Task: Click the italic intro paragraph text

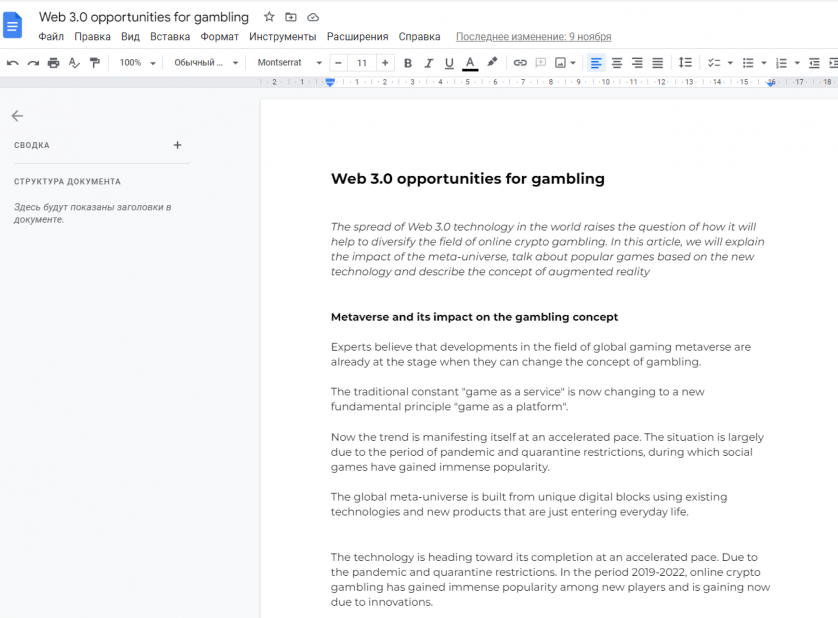Action: pyautogui.click(x=547, y=249)
